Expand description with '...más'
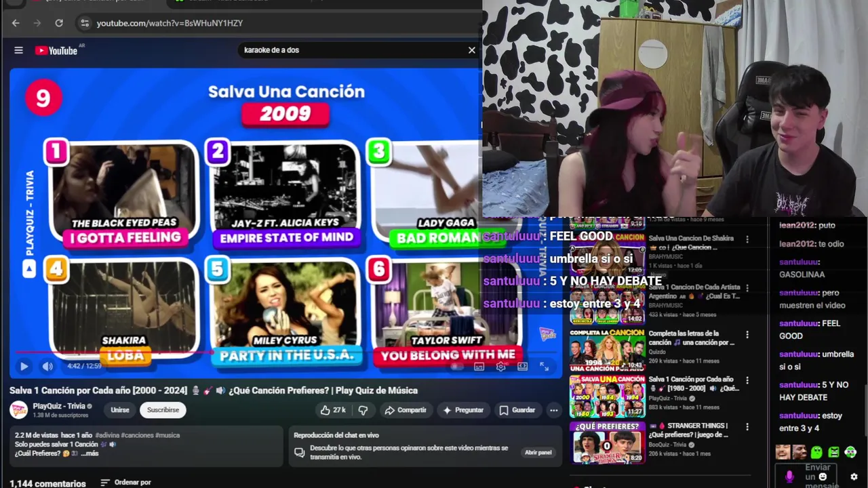868x488 pixels. pos(90,453)
